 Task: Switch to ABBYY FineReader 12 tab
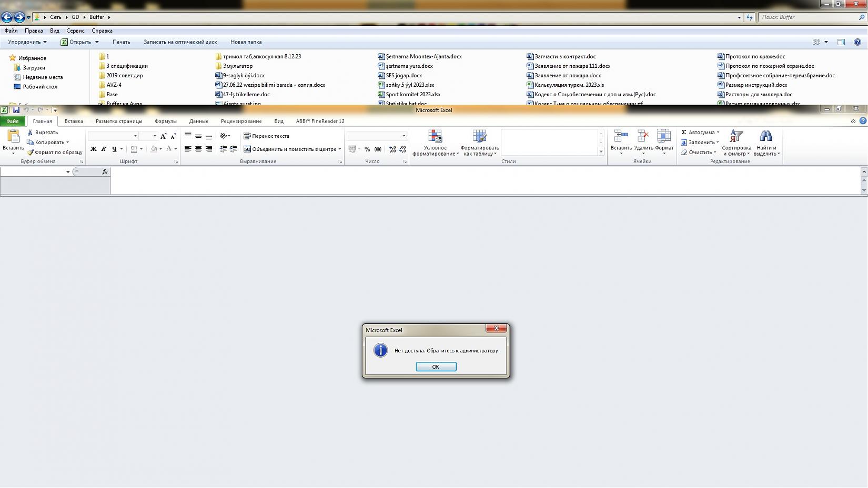(x=320, y=121)
